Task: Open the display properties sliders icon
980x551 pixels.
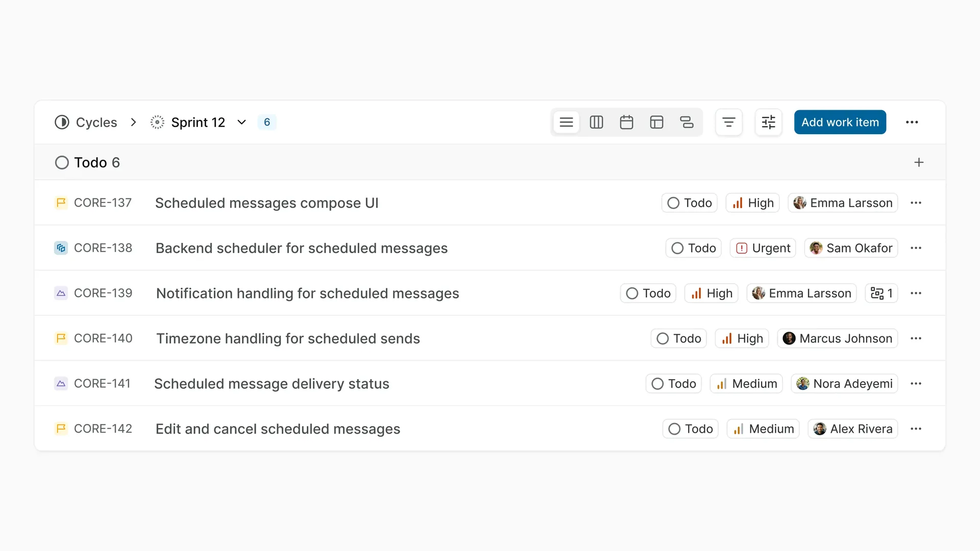Action: click(x=768, y=122)
